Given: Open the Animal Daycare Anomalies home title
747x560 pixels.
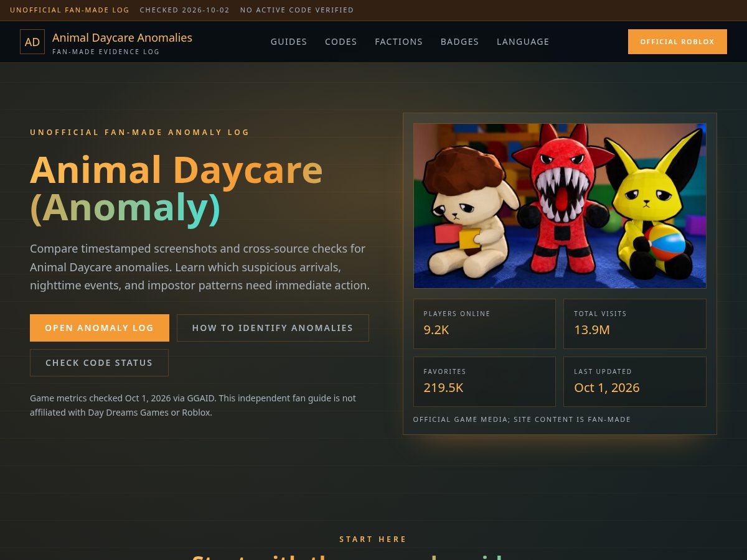Looking at the screenshot, I should [122, 37].
